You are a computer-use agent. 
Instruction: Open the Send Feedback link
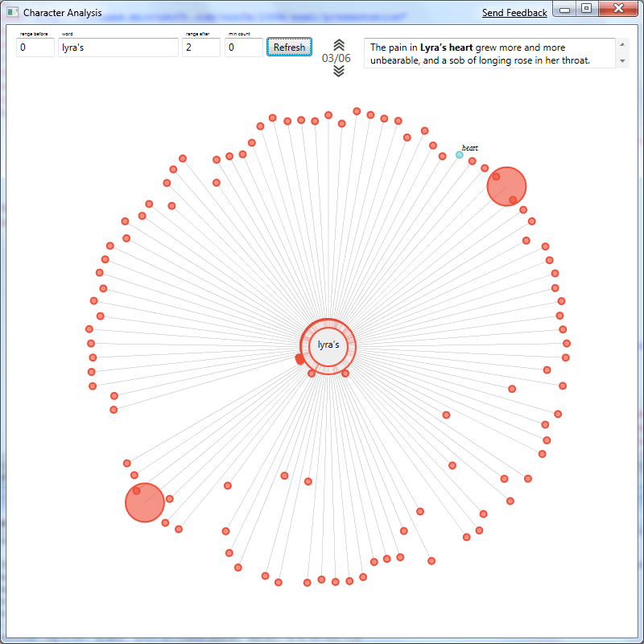point(514,13)
